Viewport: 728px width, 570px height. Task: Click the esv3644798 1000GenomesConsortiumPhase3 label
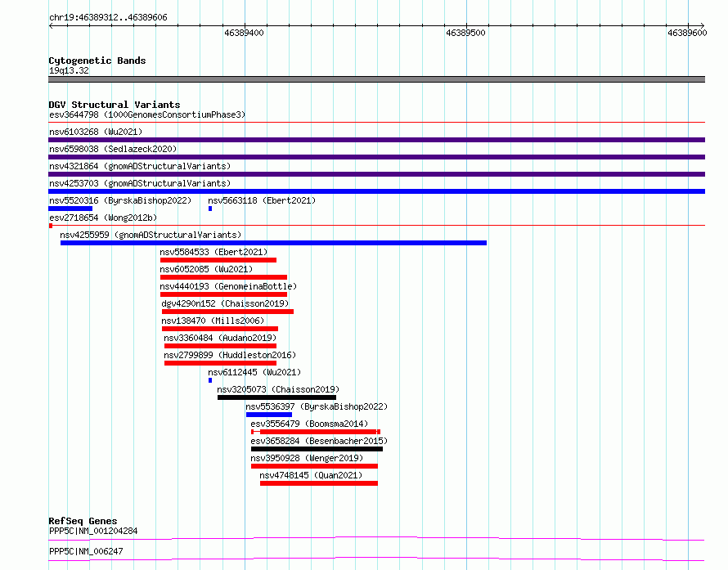point(147,114)
